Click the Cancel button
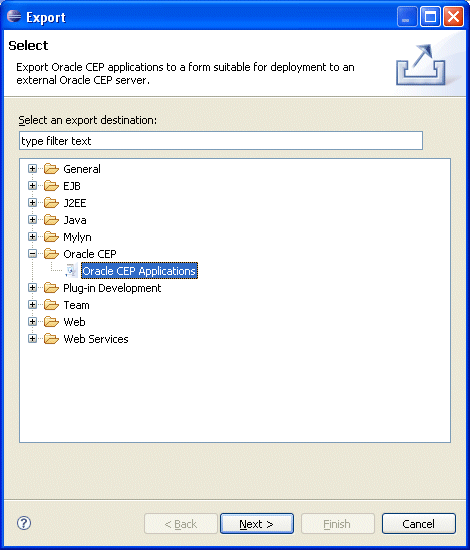The width and height of the screenshot is (470, 550). pyautogui.click(x=418, y=524)
